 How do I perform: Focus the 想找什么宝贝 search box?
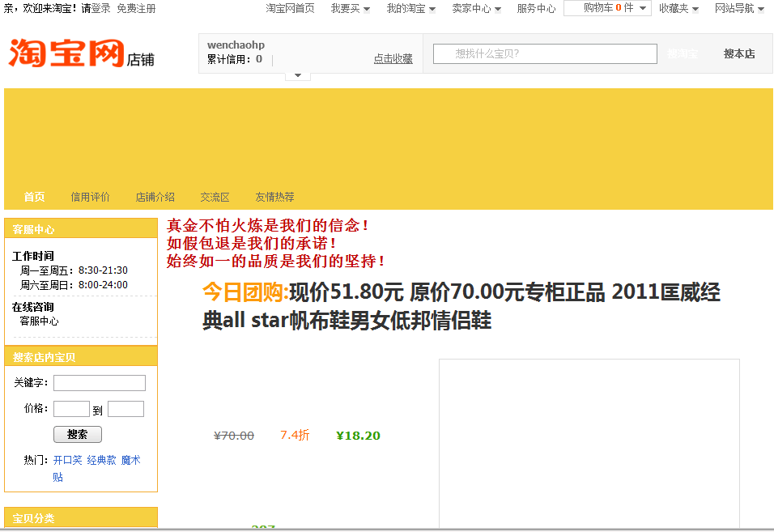pyautogui.click(x=545, y=53)
